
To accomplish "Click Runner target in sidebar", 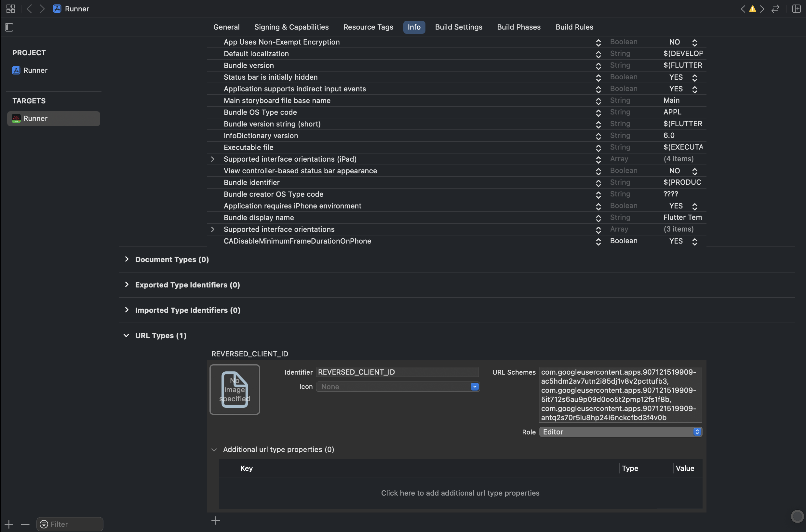I will click(x=53, y=118).
